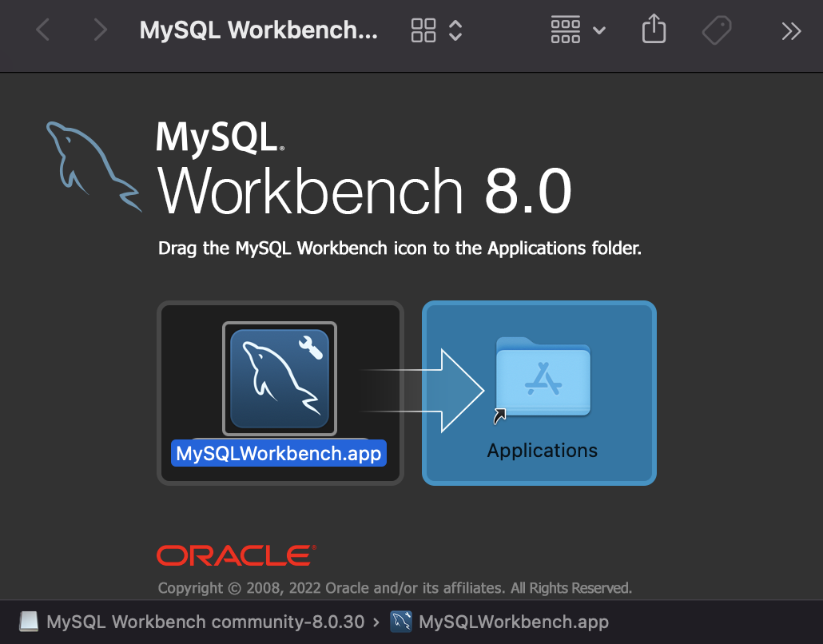
Task: Click the Applications folder label
Action: click(543, 451)
